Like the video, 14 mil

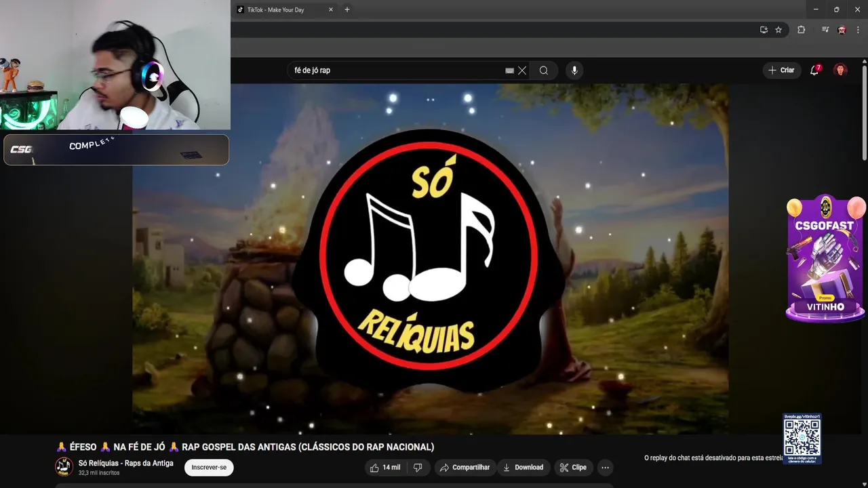point(385,468)
